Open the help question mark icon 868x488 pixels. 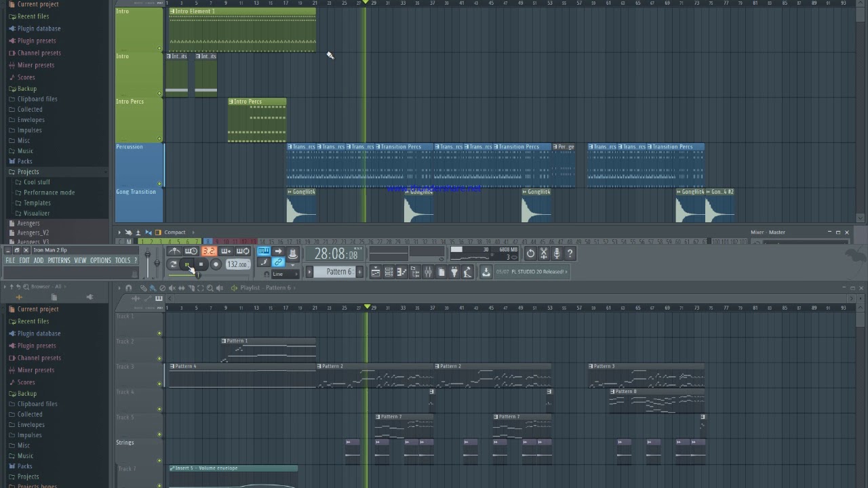click(570, 253)
